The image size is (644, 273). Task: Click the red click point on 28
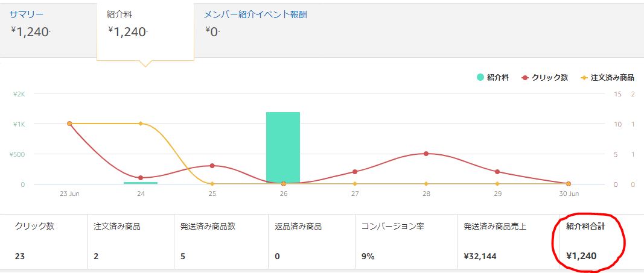[426, 154]
